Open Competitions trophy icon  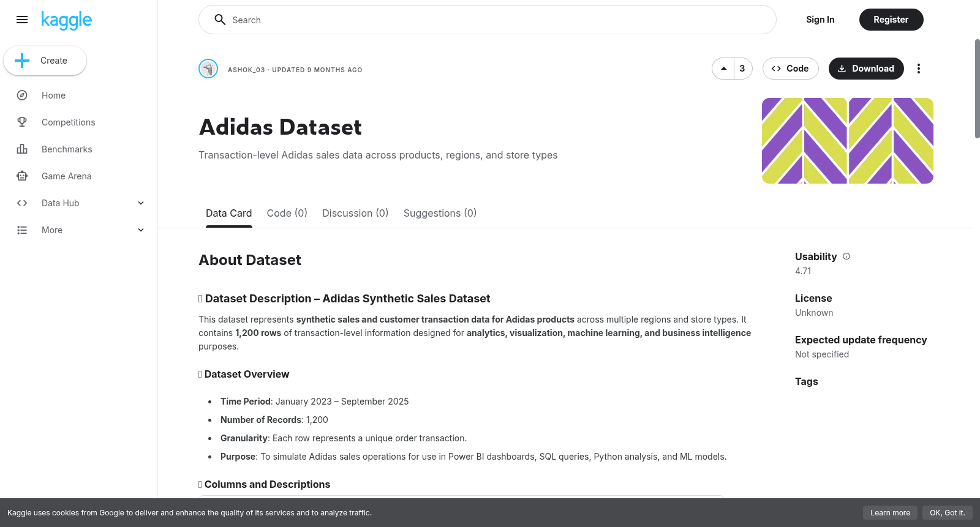22,122
